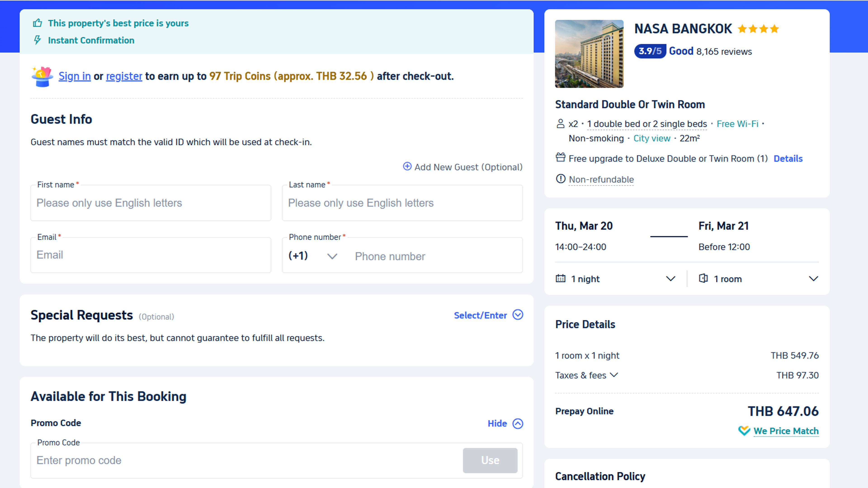
Task: Click the guest capacity person icon
Action: (560, 124)
